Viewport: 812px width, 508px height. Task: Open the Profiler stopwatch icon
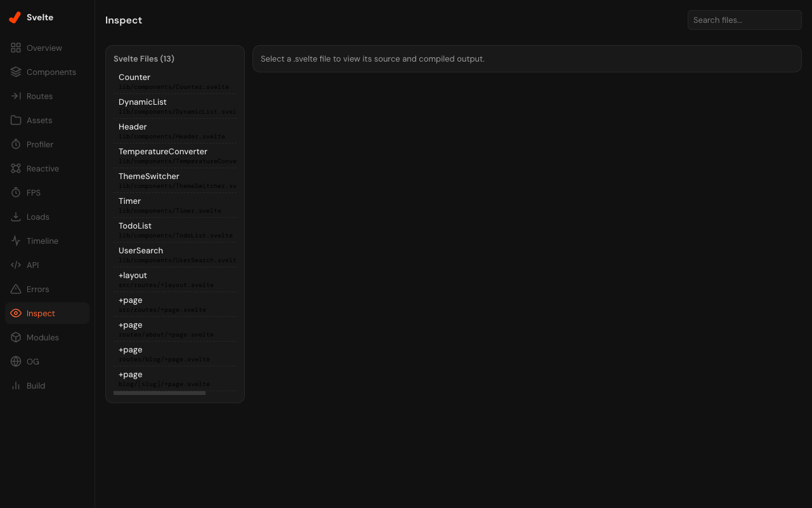point(16,144)
